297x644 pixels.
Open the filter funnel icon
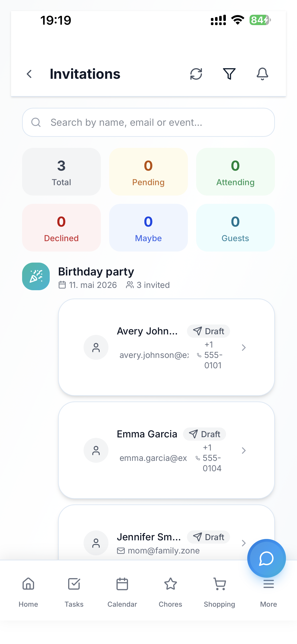(x=229, y=74)
